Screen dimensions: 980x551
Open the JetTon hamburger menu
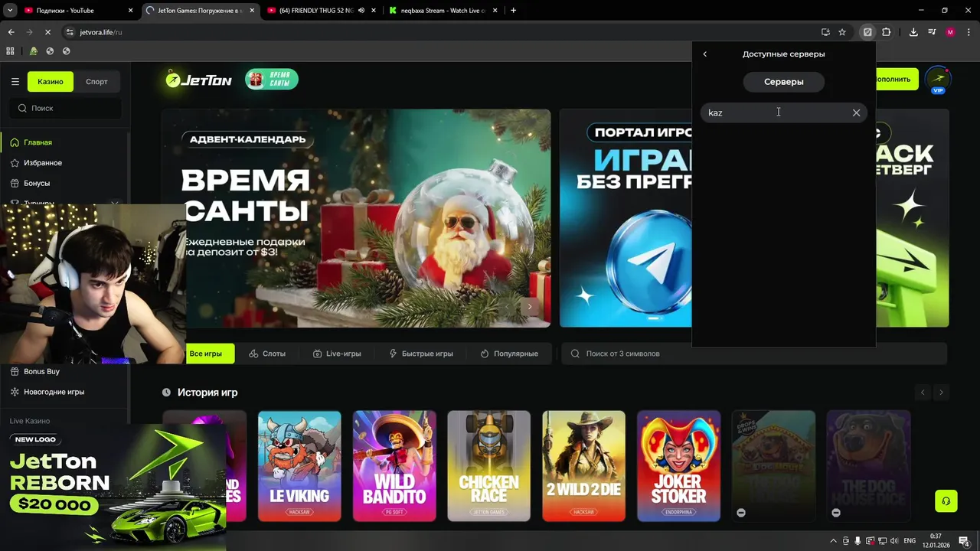coord(15,82)
